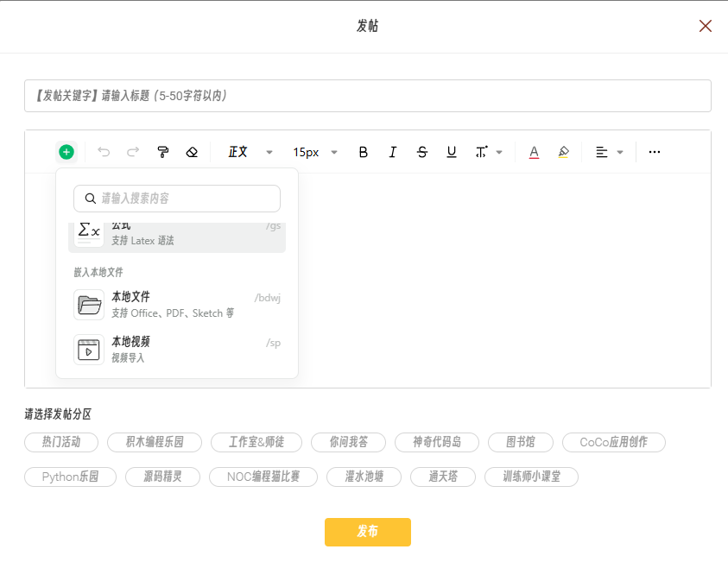Click the /bdwj shortcut hint text
This screenshot has width=728, height=581.
pyautogui.click(x=268, y=298)
